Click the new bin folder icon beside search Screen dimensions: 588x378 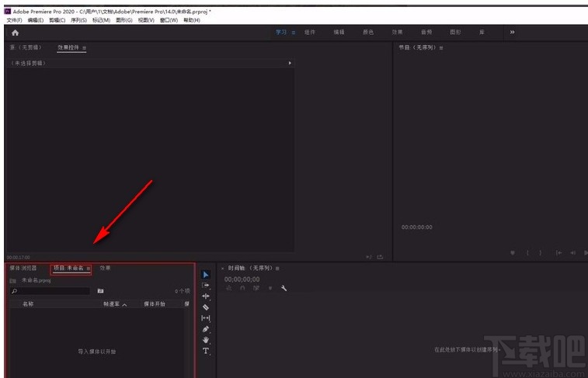pos(100,291)
